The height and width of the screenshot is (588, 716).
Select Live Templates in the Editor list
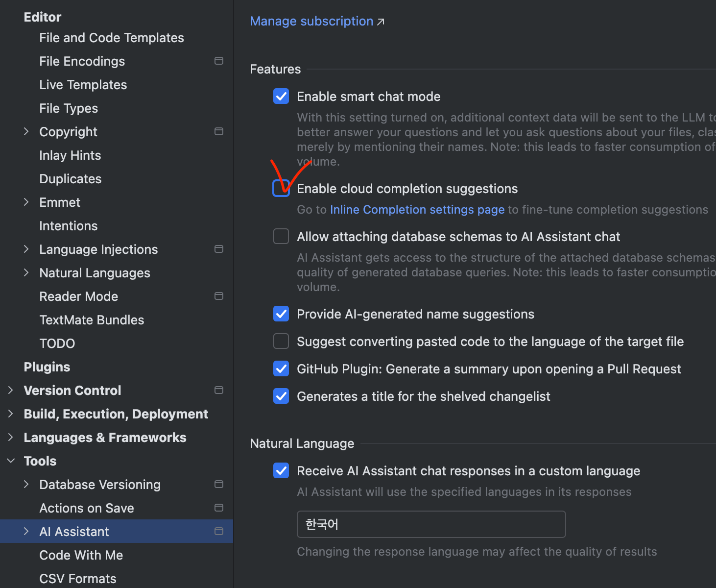tap(83, 85)
